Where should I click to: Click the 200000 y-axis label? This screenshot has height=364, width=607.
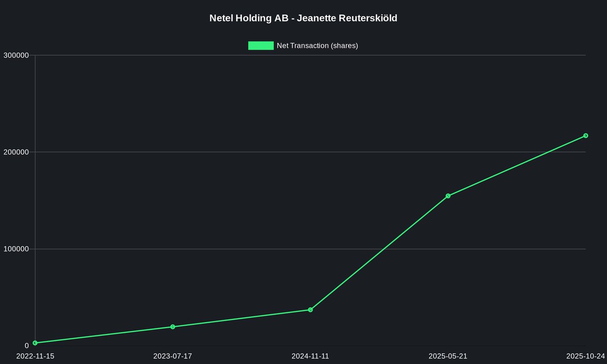16,152
